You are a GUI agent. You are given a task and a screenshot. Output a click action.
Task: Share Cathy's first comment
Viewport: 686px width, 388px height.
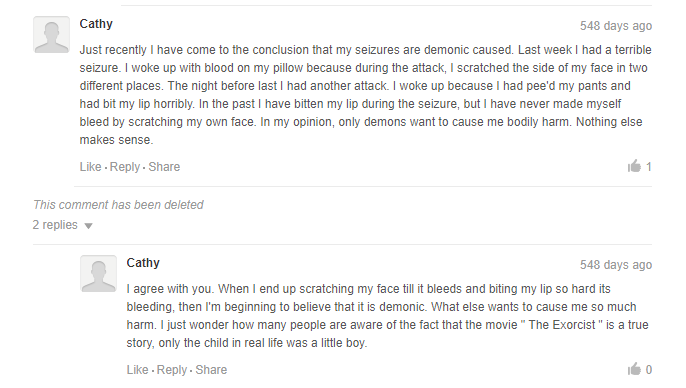pos(164,167)
